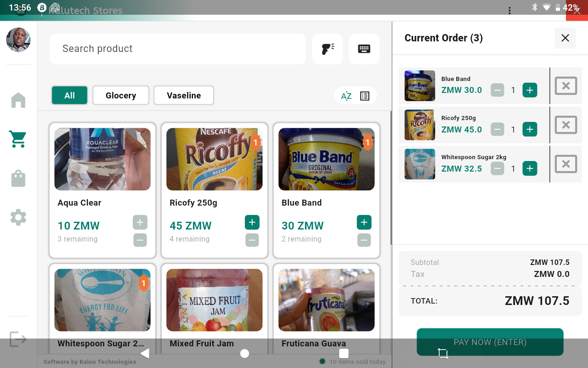588x368 pixels.
Task: Decrease Whitespoon Sugar quantity in order
Action: point(498,168)
